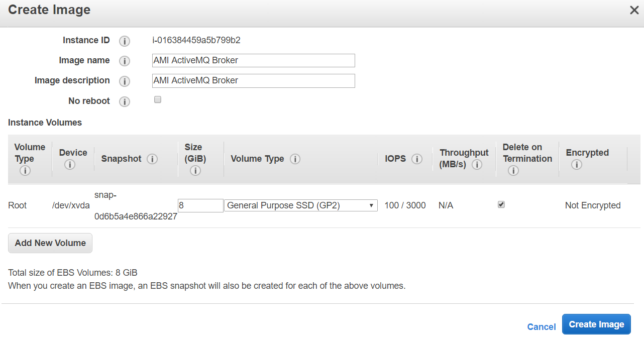
Task: Click the Encrypted column info icon
Action: coord(576,165)
